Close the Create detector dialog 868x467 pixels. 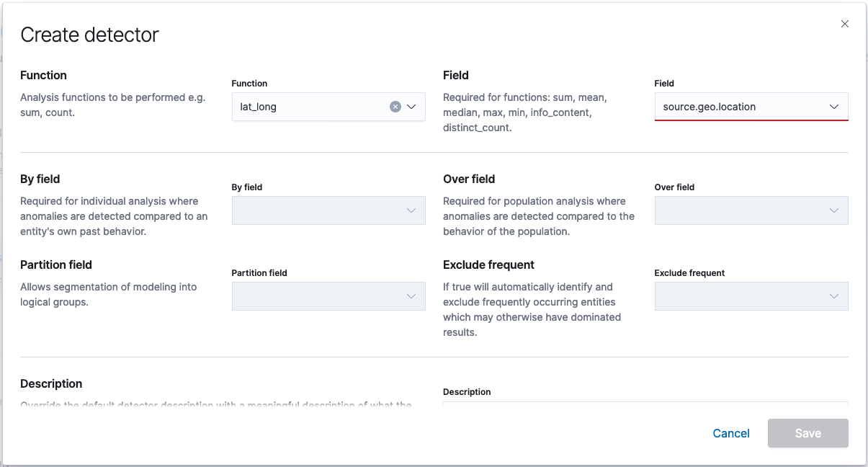click(845, 24)
